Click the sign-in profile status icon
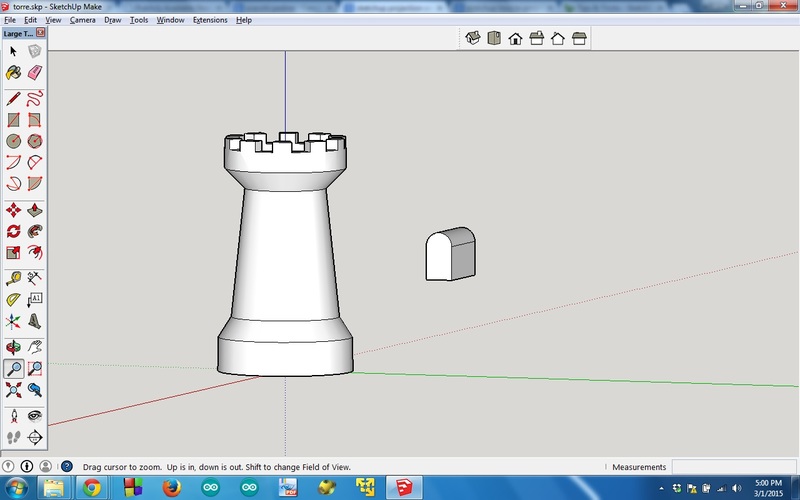The image size is (800, 500). pos(45,466)
